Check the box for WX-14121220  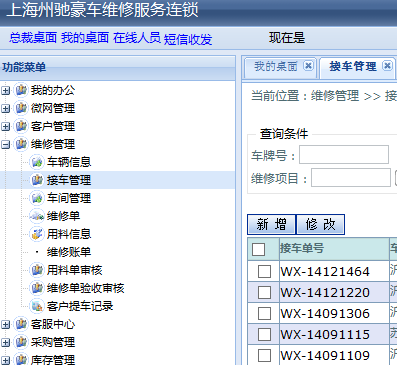(x=264, y=293)
